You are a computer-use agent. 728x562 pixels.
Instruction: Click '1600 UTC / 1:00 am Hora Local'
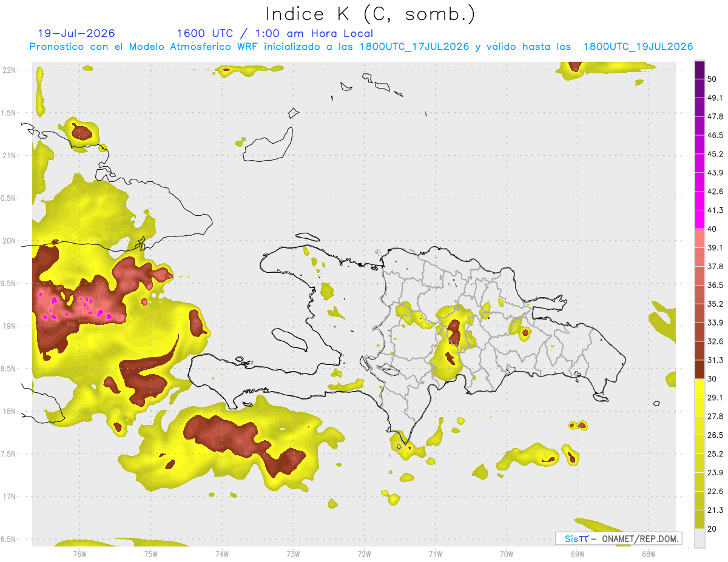(x=275, y=33)
